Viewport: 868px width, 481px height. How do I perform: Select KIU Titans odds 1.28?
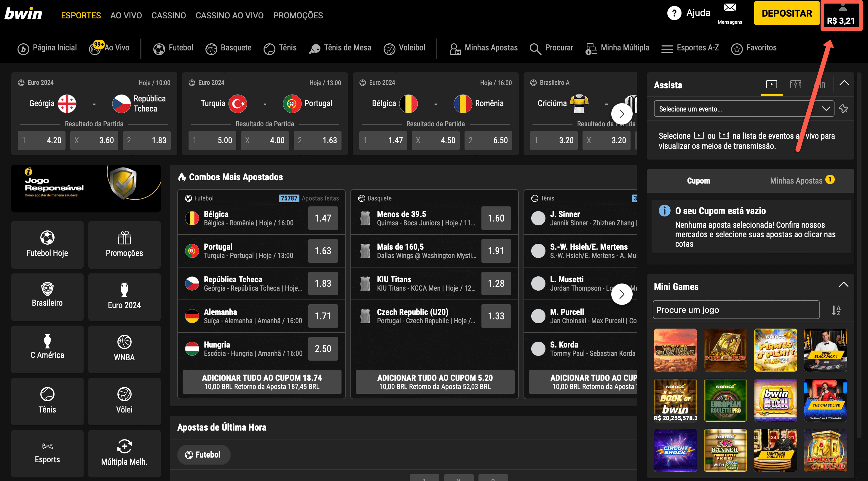coord(496,283)
